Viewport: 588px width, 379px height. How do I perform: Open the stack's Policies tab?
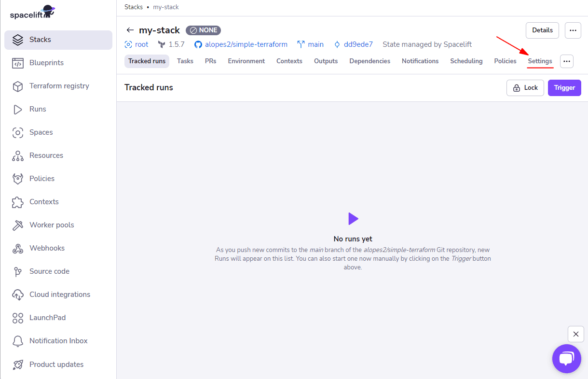tap(505, 61)
